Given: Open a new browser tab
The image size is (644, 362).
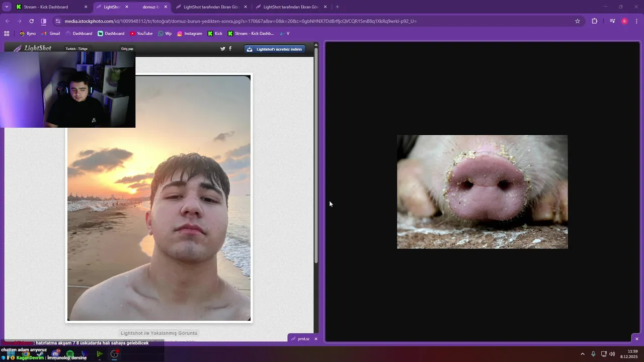Looking at the screenshot, I should (337, 7).
